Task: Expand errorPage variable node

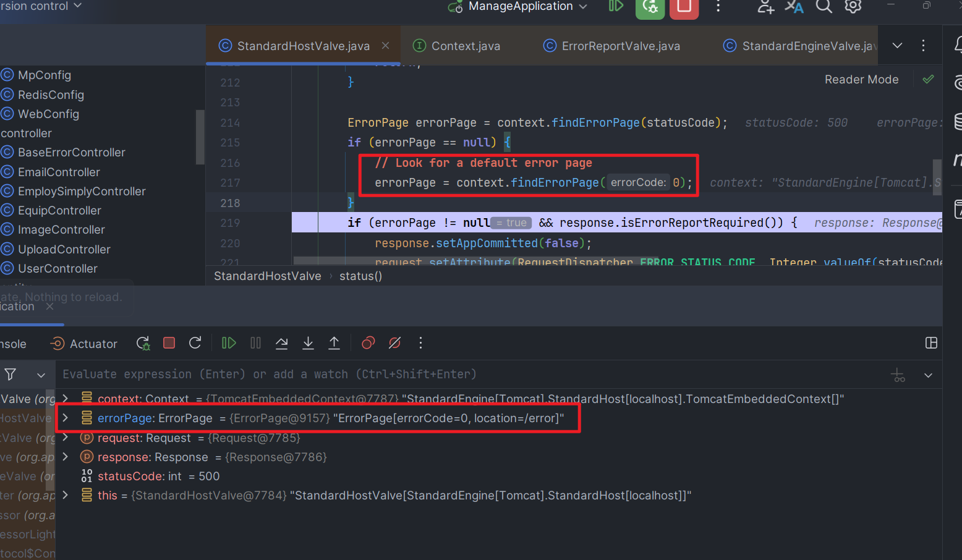Action: [x=66, y=418]
